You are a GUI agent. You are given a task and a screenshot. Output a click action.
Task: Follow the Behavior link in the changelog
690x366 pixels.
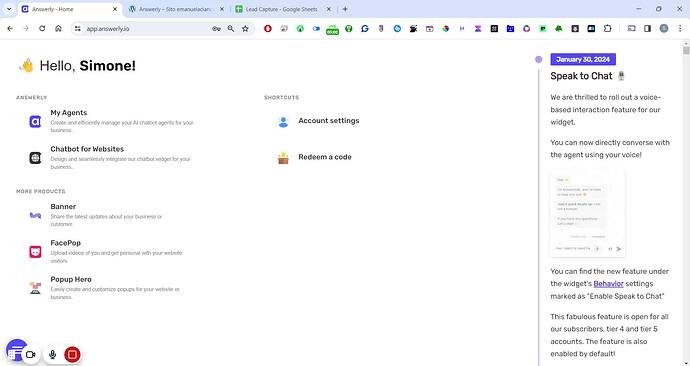(608, 284)
